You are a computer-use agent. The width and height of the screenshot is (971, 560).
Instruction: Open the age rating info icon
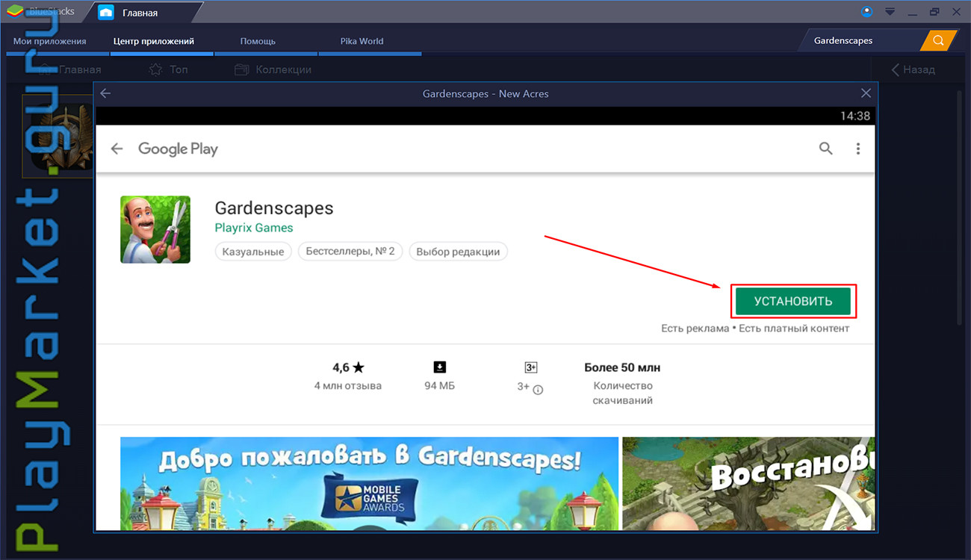[x=538, y=389]
